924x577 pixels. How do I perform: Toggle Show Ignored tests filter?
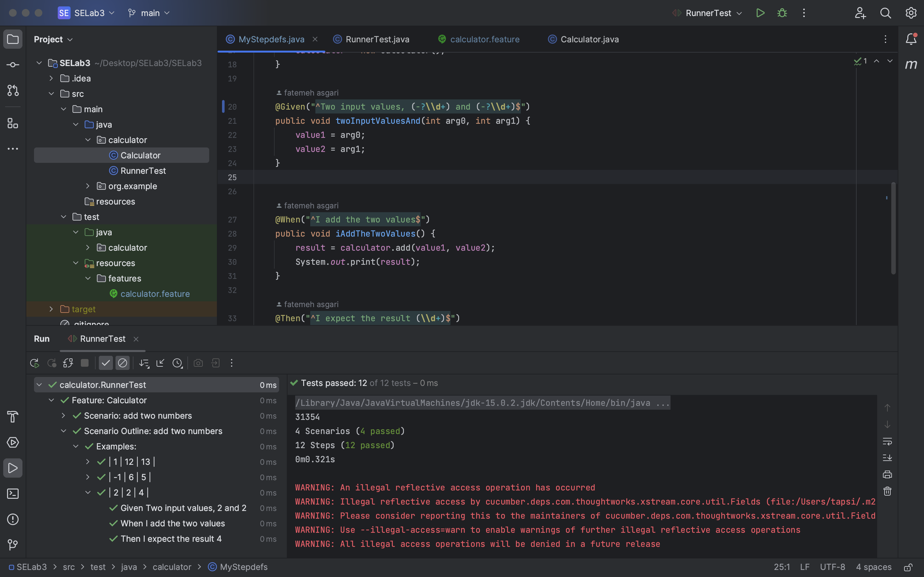pyautogui.click(x=123, y=363)
